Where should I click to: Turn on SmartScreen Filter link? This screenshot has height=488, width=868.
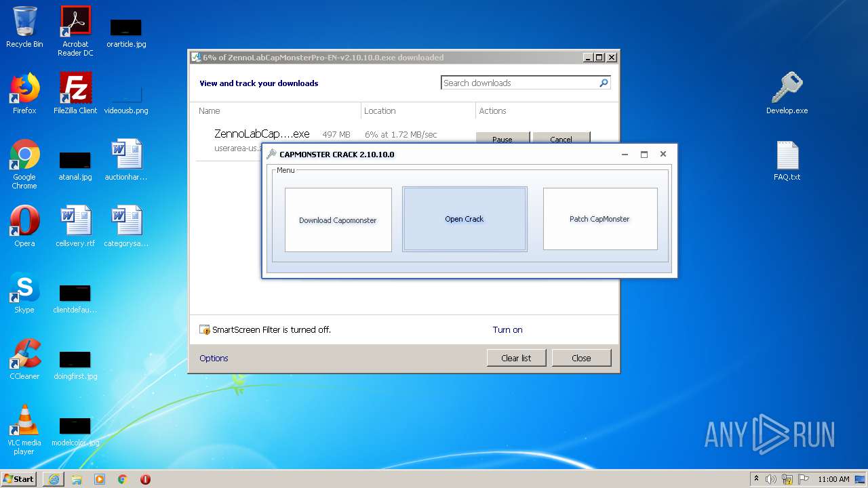(507, 329)
